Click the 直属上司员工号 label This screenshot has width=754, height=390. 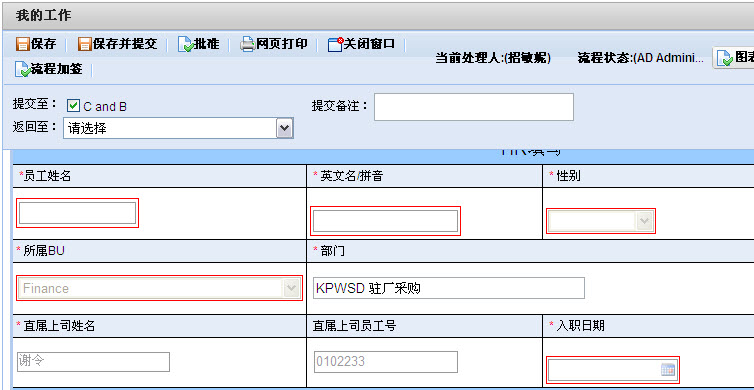354,326
